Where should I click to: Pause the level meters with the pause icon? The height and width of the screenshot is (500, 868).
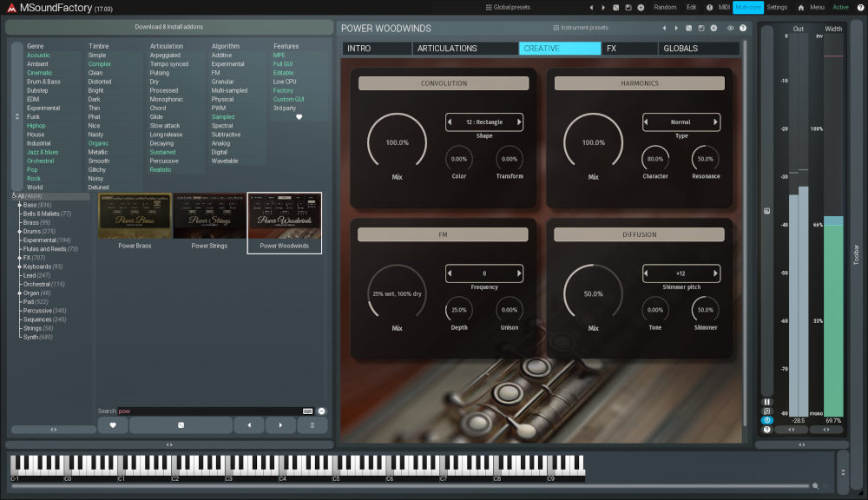pos(767,401)
